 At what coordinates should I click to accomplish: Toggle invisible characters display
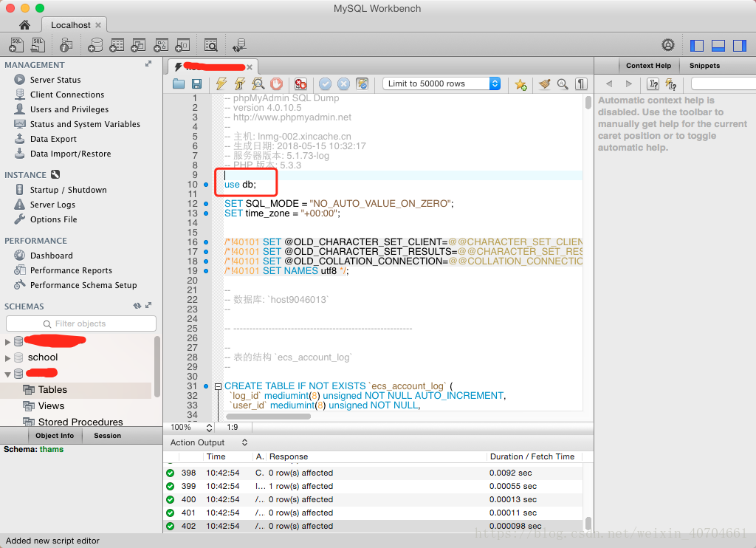point(582,84)
